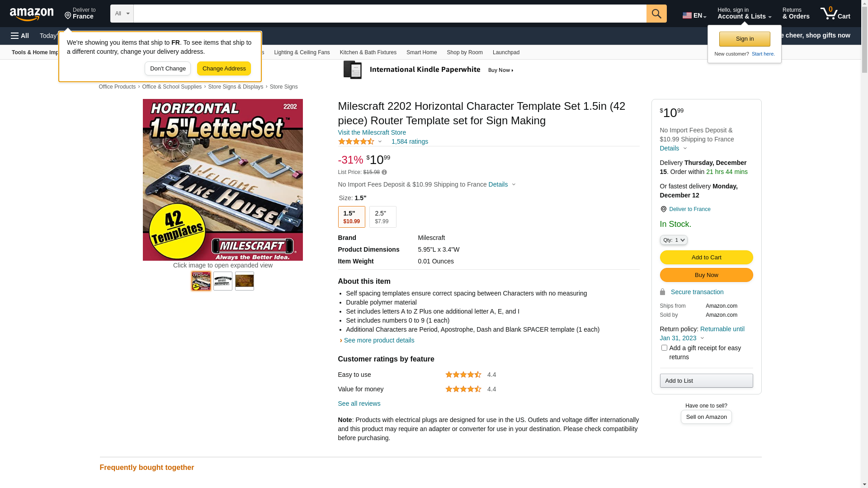Image resolution: width=868 pixels, height=488 pixels.
Task: Click the deliver to France location pin
Action: pos(663,209)
